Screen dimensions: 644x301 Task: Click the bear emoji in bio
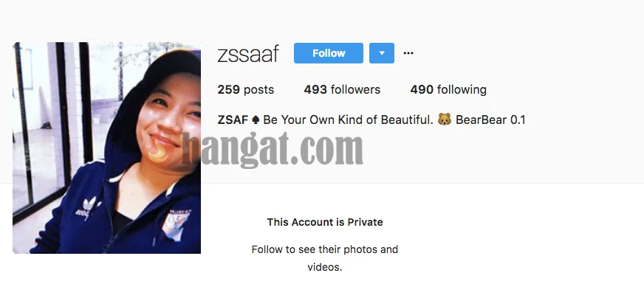pos(445,120)
